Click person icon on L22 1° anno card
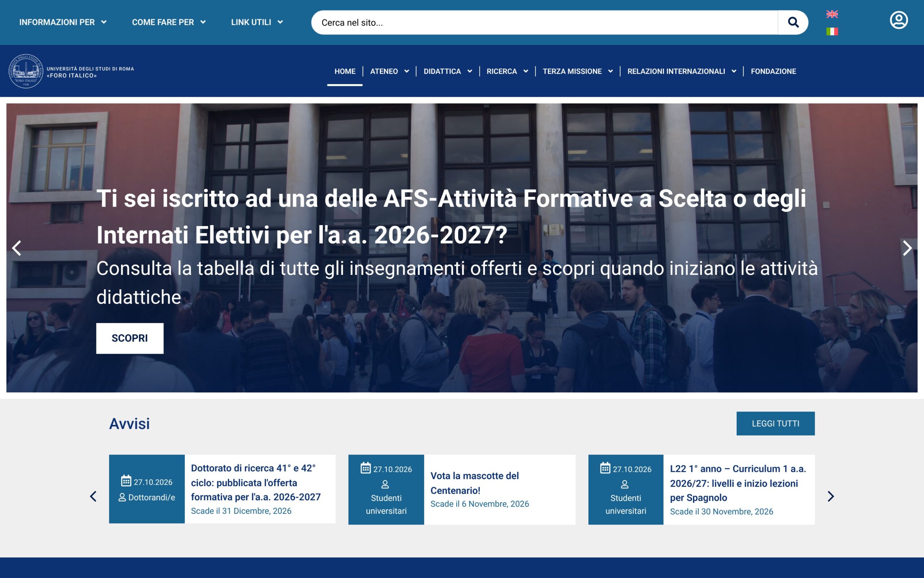 pos(625,484)
